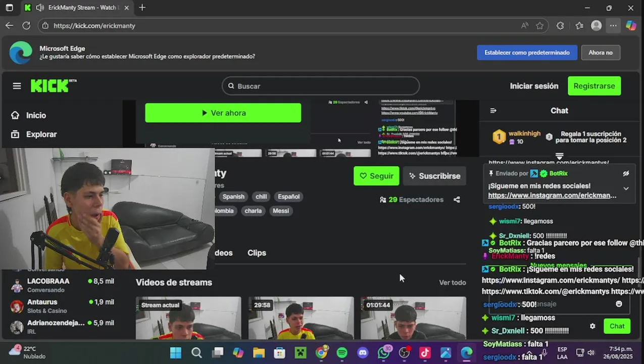Click Nuevos mensajes chat banner
Screen dimensions: 644x364
[x=559, y=265]
